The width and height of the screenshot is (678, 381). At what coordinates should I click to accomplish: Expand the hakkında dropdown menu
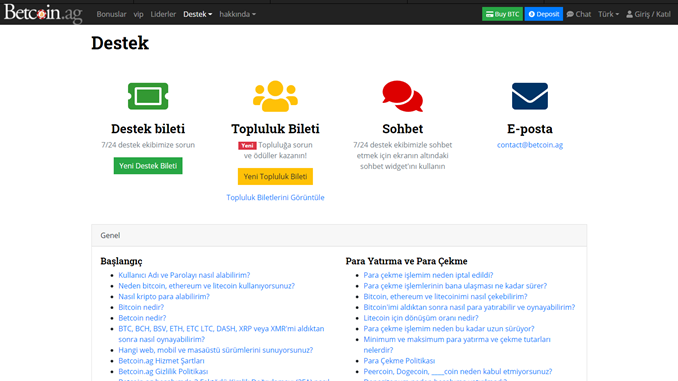pyautogui.click(x=237, y=14)
